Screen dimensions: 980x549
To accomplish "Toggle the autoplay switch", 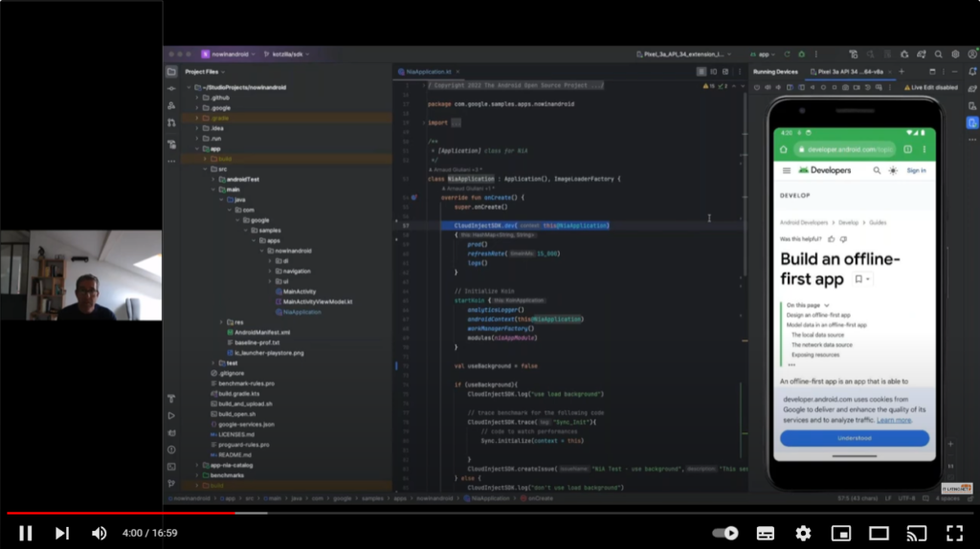I will [724, 533].
